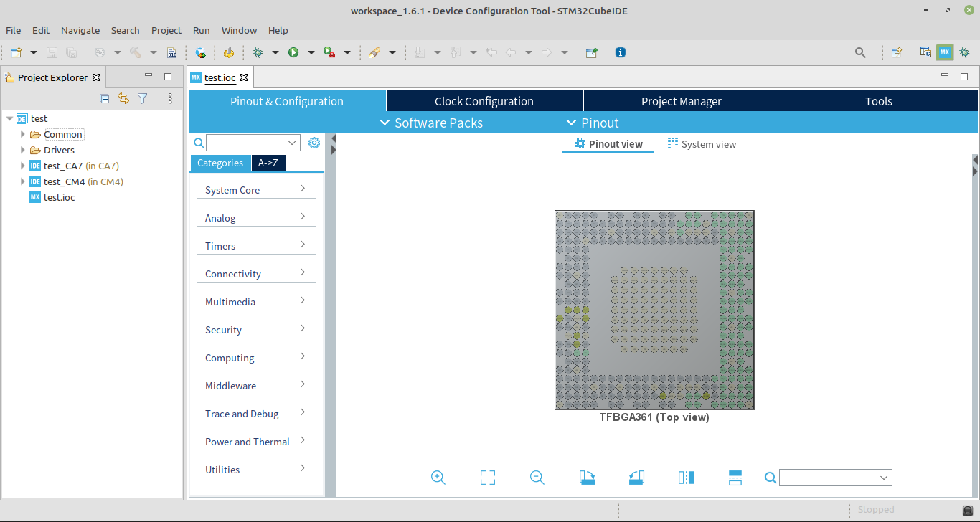Open the Software Packs dropdown
The image size is (980, 522).
pyautogui.click(x=430, y=123)
